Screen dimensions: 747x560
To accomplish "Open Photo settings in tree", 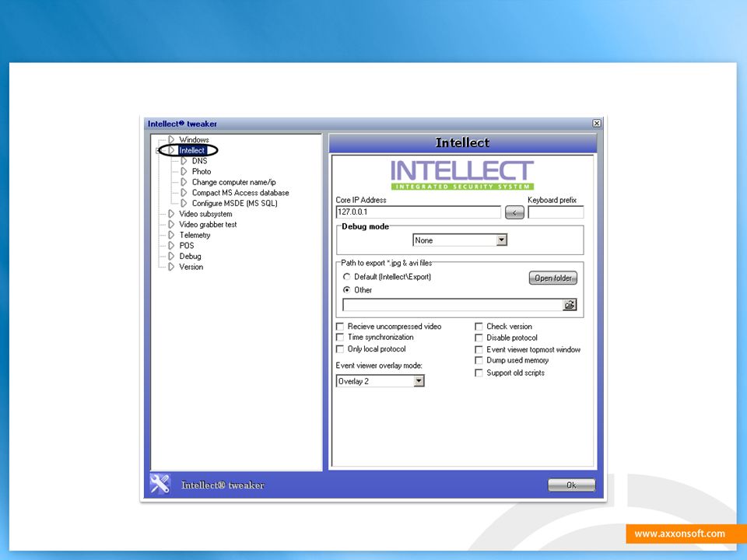I will (202, 171).
